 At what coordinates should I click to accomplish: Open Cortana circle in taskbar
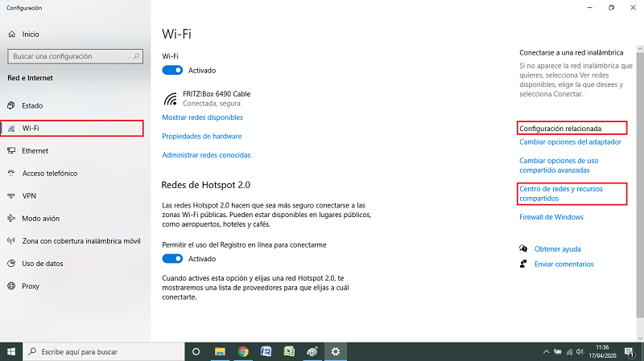point(196,351)
